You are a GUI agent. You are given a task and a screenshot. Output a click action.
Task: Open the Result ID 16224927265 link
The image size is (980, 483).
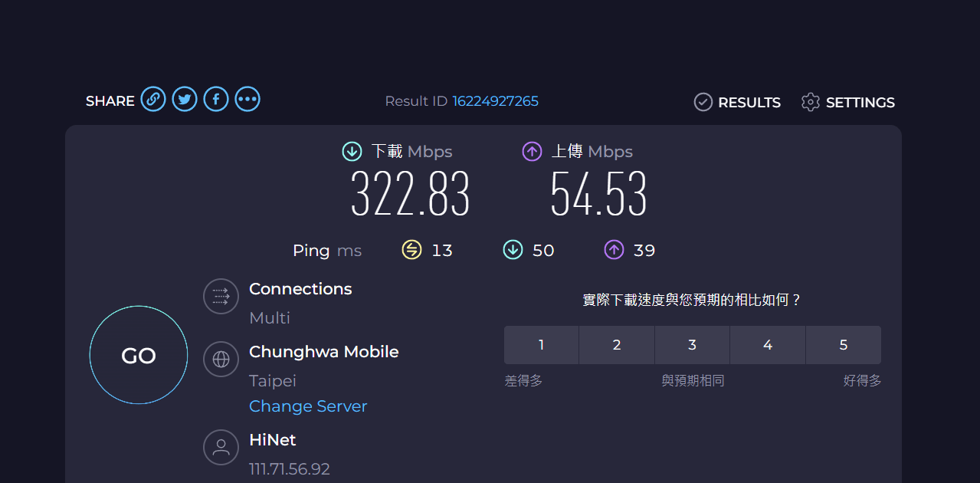[x=495, y=100]
